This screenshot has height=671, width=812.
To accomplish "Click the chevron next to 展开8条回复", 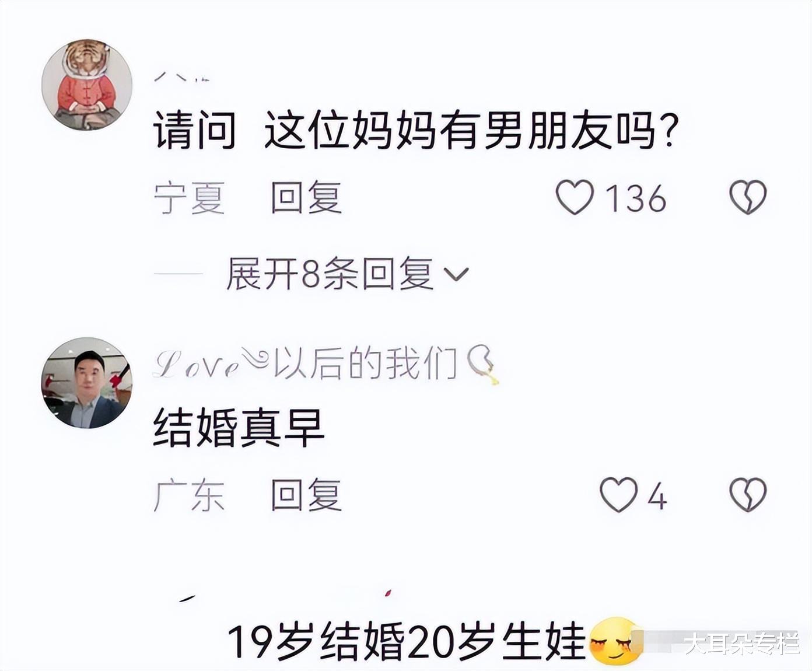I will (x=456, y=274).
